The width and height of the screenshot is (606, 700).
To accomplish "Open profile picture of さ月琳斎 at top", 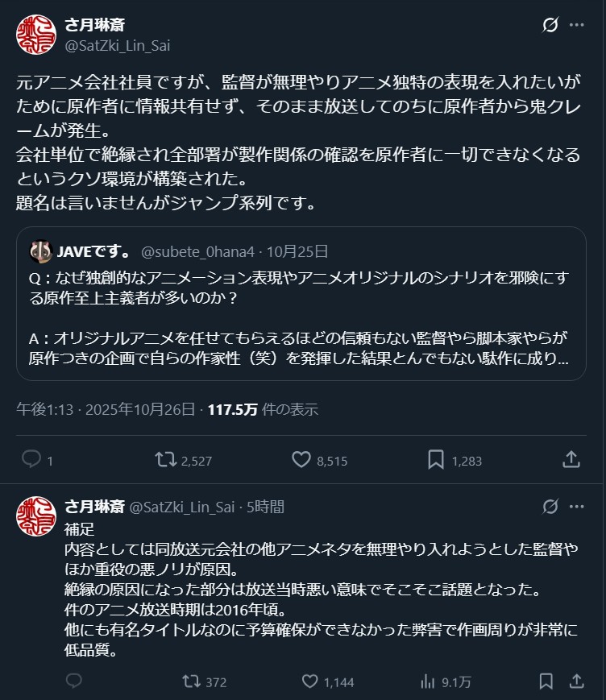I will tap(36, 35).
